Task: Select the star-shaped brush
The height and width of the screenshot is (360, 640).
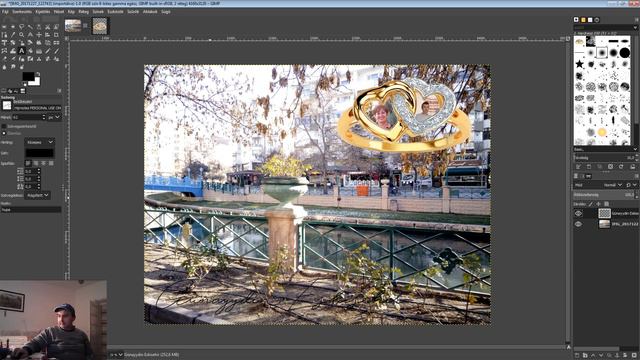Action: point(579,64)
